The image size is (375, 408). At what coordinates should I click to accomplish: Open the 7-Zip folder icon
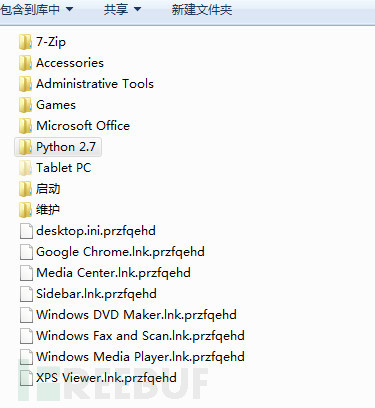[x=26, y=42]
